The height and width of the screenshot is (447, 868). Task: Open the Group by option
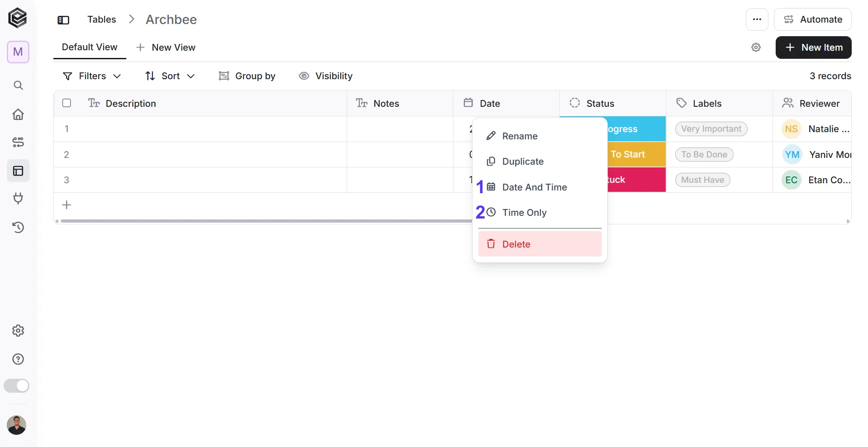point(247,76)
